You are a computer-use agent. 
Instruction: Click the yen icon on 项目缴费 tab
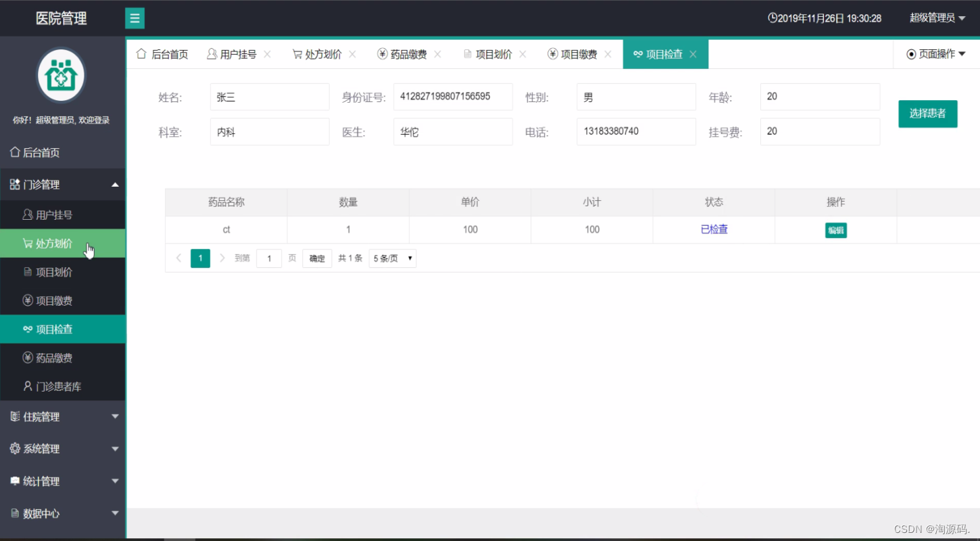point(553,54)
